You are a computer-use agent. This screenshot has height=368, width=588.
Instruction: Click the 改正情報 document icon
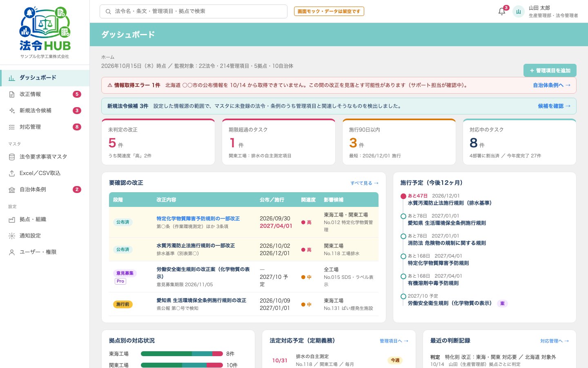12,94
